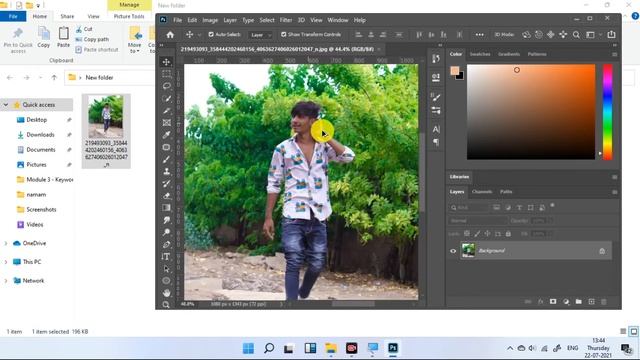Select the Eyedropper tool
640x360 pixels.
167,135
